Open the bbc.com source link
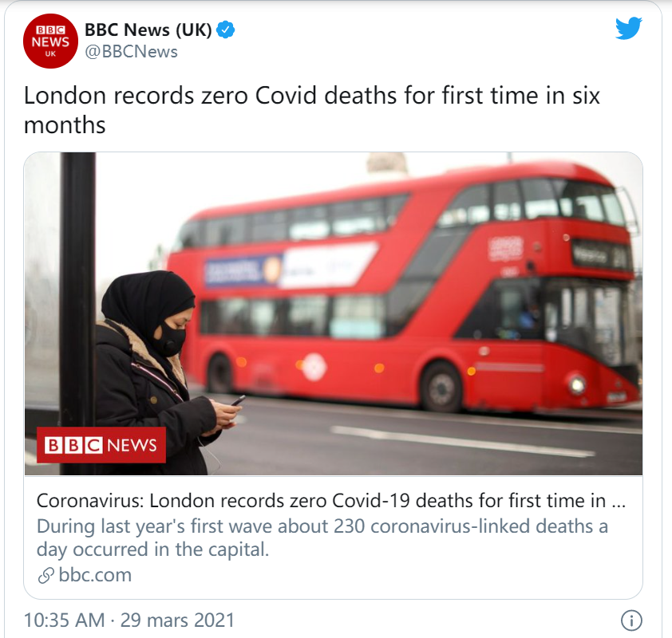 point(95,575)
